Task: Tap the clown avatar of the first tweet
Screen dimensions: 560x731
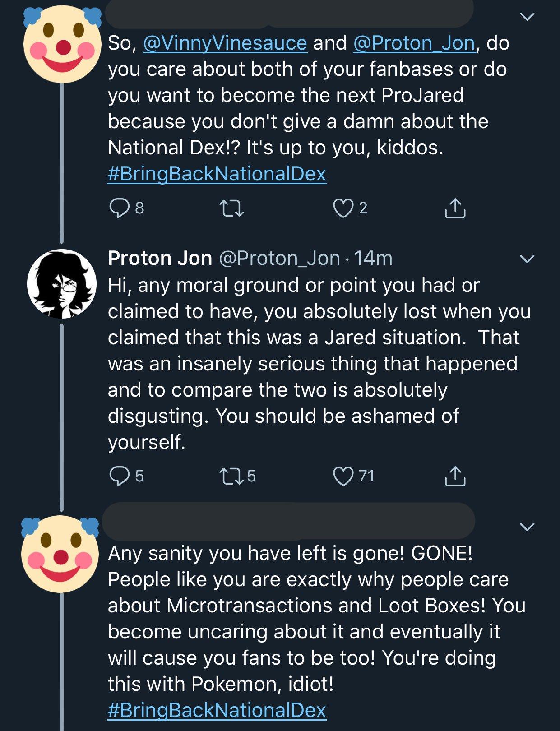Action: [62, 44]
